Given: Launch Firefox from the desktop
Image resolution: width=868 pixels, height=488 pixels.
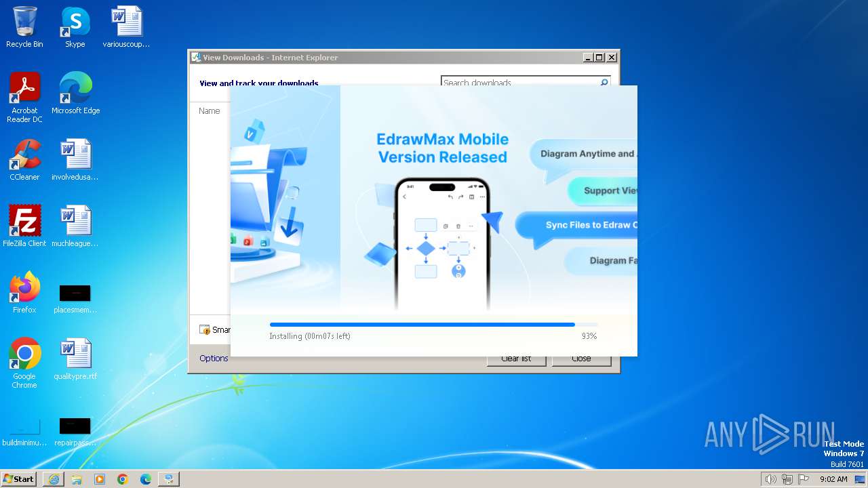Looking at the screenshot, I should coord(24,293).
